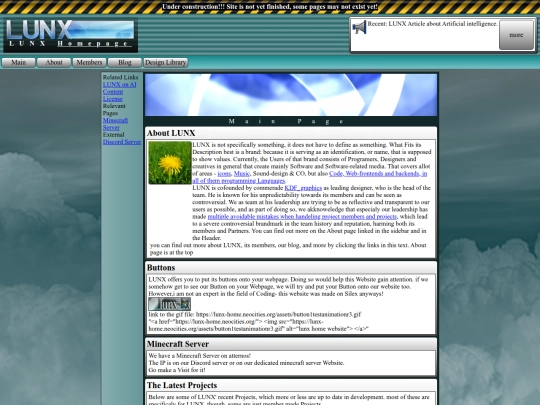Click the dandelion photo thumbnail
540x405 pixels.
170,163
